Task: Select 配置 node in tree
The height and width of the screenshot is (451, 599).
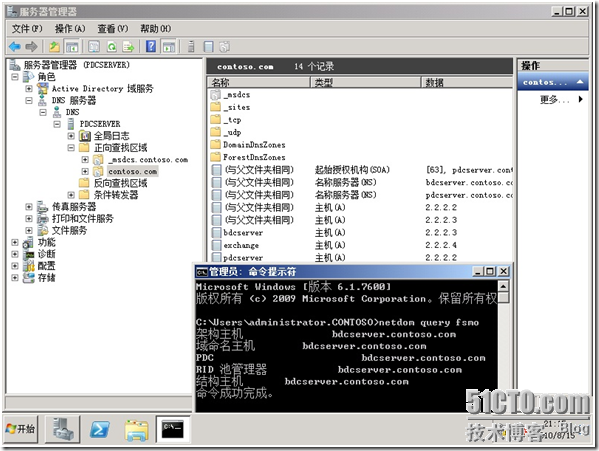Action: click(47, 266)
